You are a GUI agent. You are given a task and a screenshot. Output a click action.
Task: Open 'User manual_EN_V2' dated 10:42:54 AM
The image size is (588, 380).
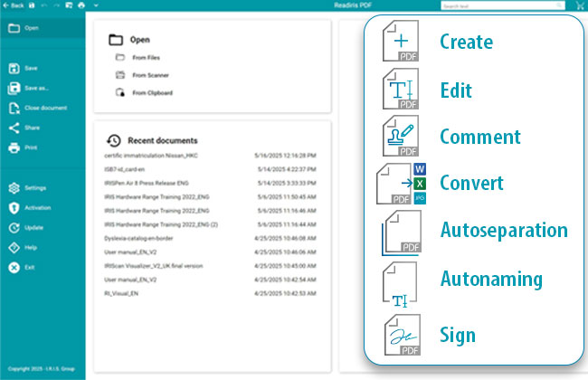click(211, 280)
